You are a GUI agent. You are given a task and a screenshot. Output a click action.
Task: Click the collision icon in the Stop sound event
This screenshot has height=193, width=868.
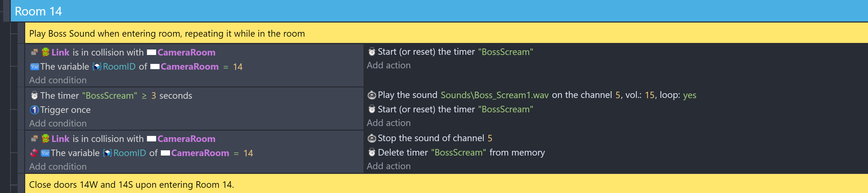coord(34,139)
